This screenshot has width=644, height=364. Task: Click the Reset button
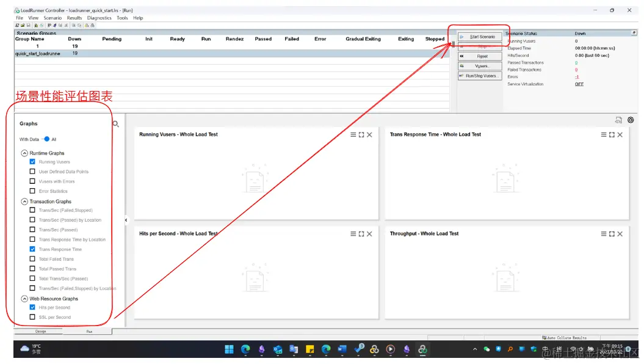pos(480,56)
